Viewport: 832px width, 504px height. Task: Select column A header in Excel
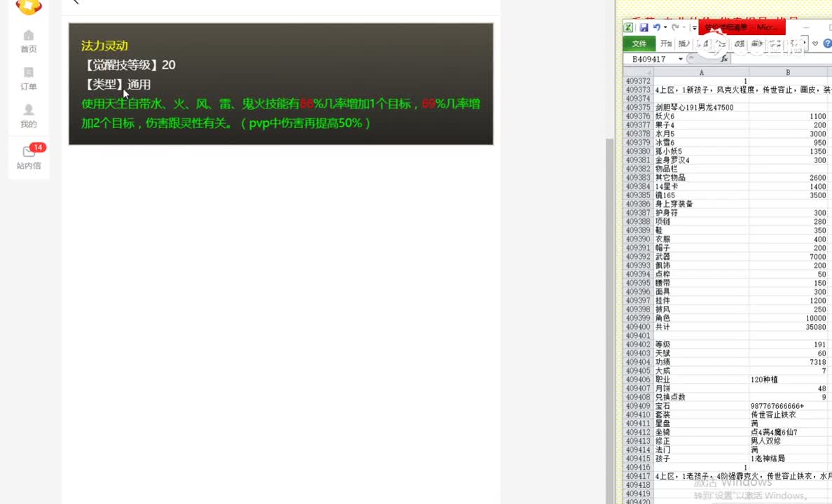tap(701, 72)
